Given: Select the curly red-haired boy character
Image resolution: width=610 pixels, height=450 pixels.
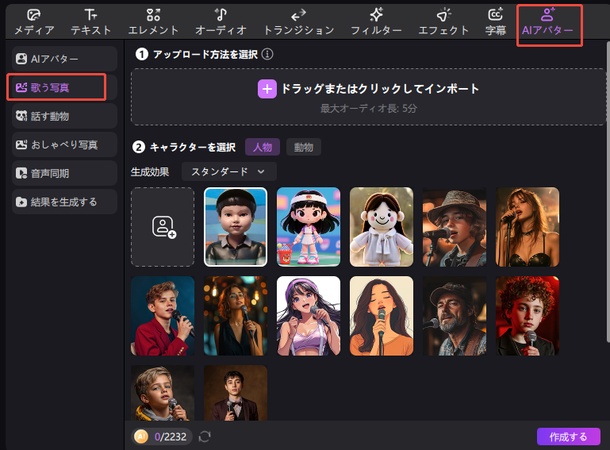Looking at the screenshot, I should coord(528,316).
